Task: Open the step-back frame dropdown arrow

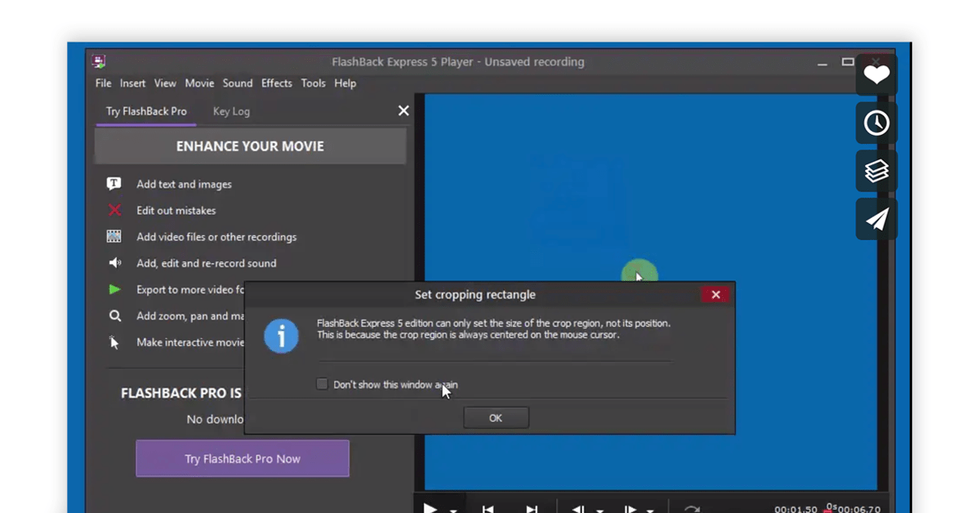Action: (599, 510)
